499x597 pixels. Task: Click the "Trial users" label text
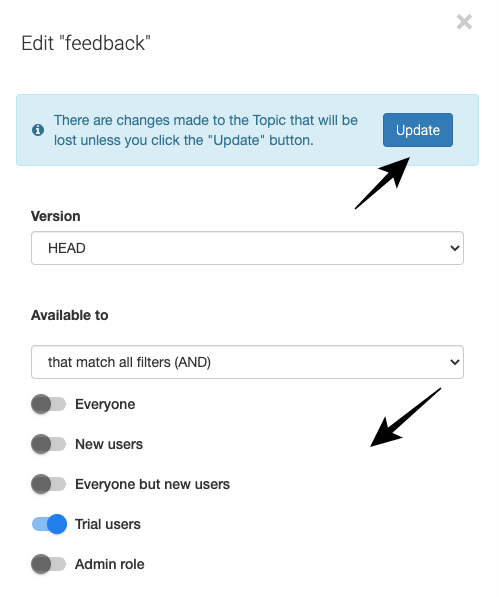(x=108, y=524)
